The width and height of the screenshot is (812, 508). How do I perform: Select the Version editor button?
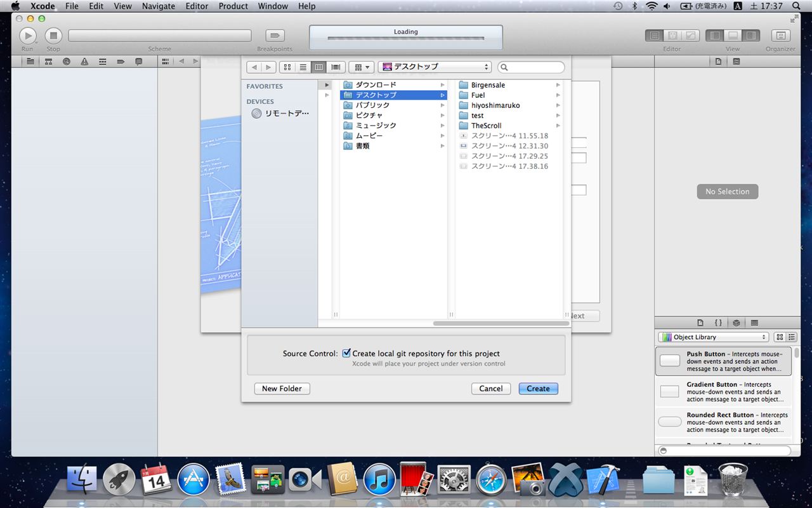[x=690, y=36]
